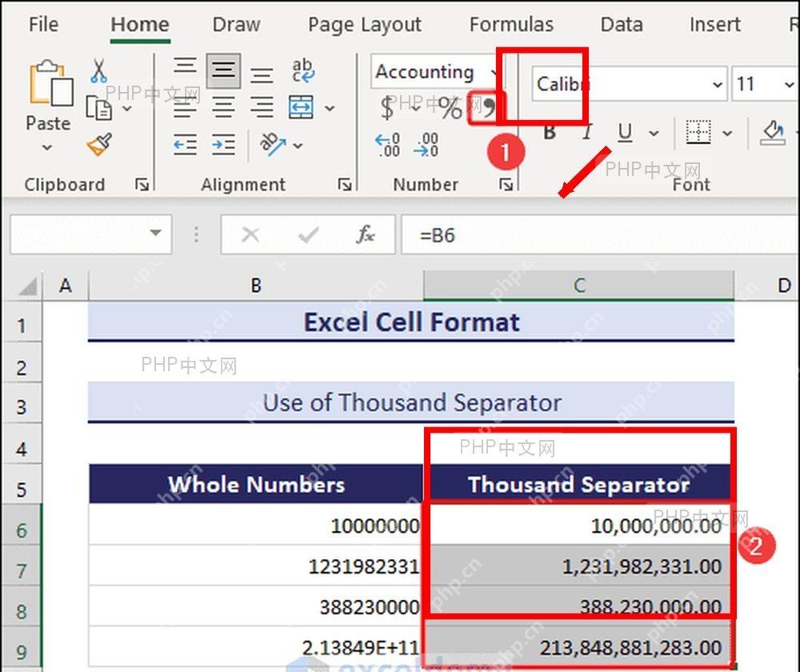Screen dimensions: 800x672
Task: Switch to the Insert tab
Action: tap(714, 25)
